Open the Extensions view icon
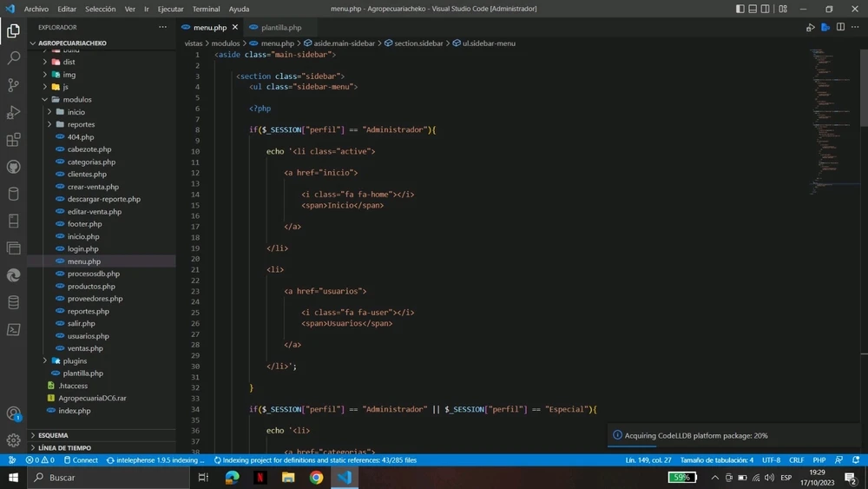 click(x=13, y=140)
